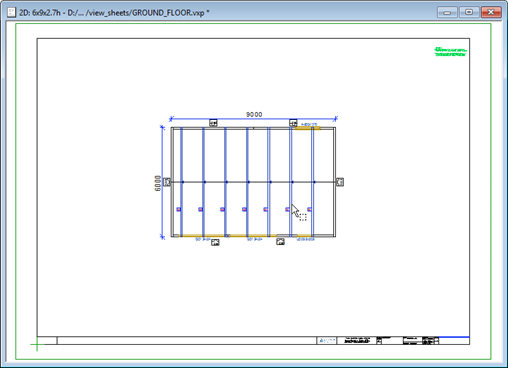Click the 6000 vertical dimension text

pyautogui.click(x=158, y=183)
